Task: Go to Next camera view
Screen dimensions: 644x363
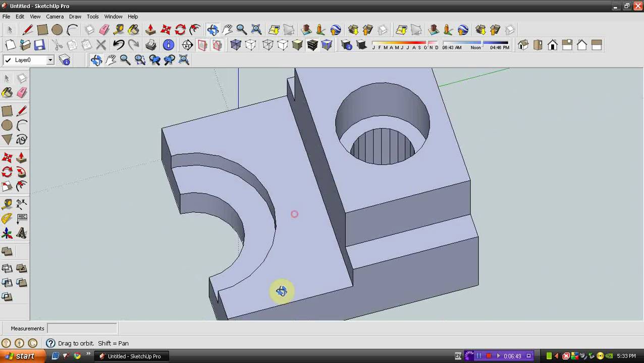Action: pos(169,60)
